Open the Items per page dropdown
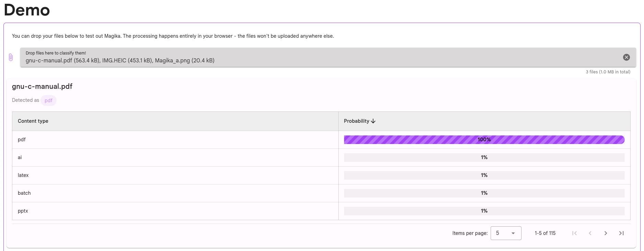Viewport: 644px width, 251px height. tap(506, 233)
